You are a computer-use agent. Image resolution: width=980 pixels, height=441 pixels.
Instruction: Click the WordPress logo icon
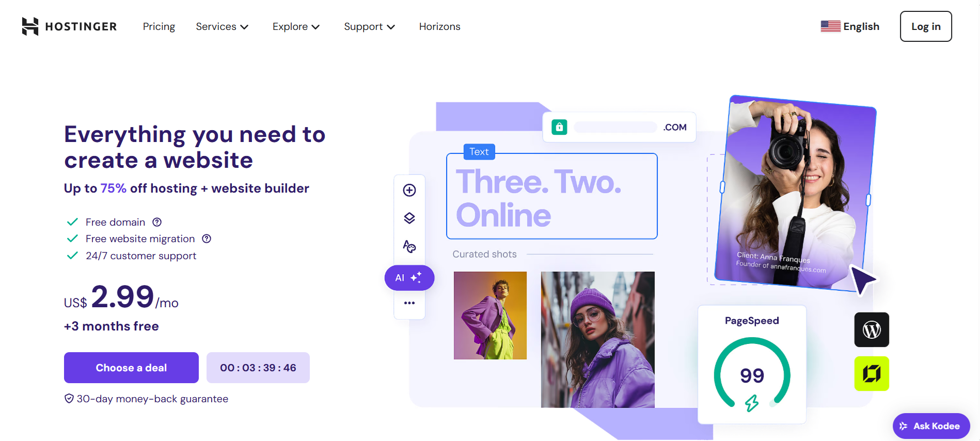tap(872, 329)
